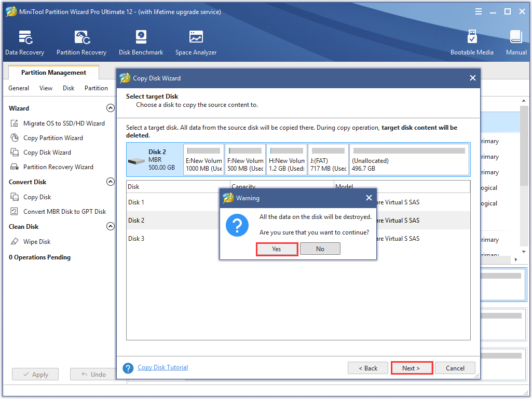This screenshot has width=532, height=399.
Task: Switch to the Partition Management tab
Action: pyautogui.click(x=53, y=73)
